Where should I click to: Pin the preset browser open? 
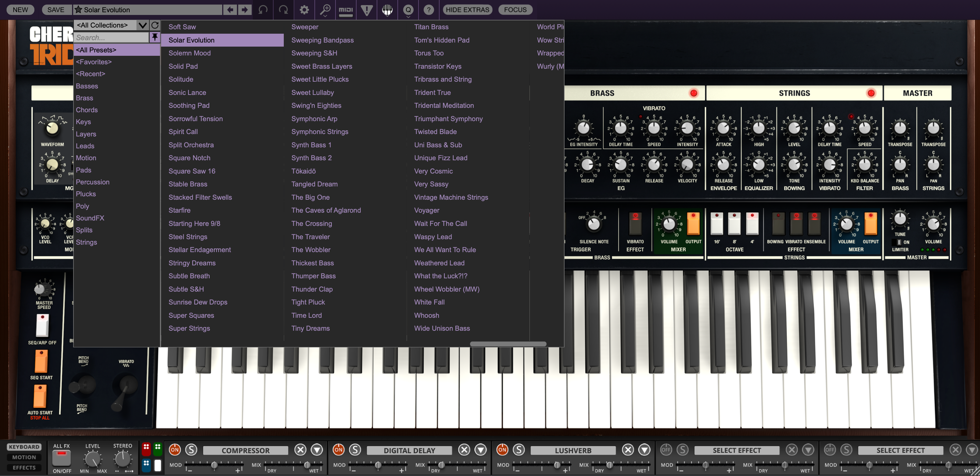[154, 37]
